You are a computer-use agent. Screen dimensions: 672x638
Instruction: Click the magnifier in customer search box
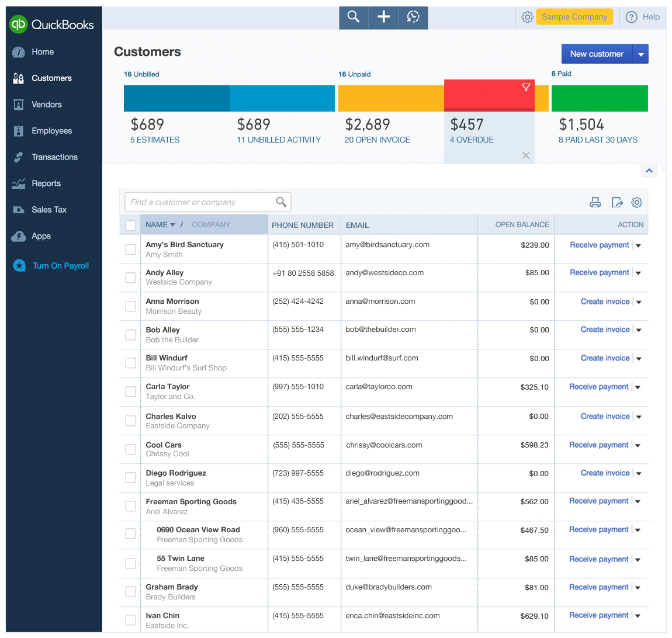coord(281,202)
